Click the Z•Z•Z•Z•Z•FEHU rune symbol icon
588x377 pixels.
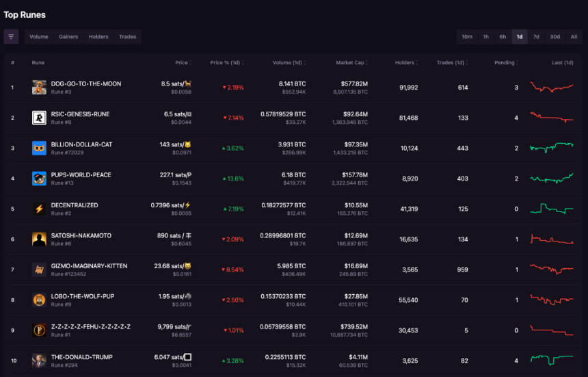[39, 330]
